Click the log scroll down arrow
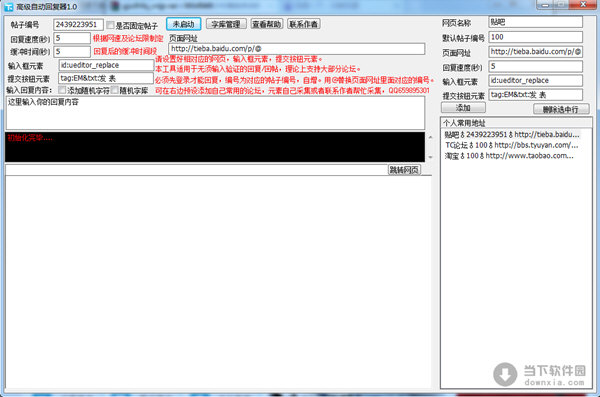 pyautogui.click(x=430, y=157)
